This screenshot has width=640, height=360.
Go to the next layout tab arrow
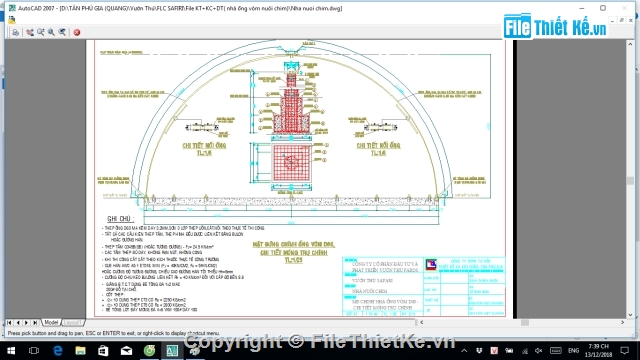point(27,322)
